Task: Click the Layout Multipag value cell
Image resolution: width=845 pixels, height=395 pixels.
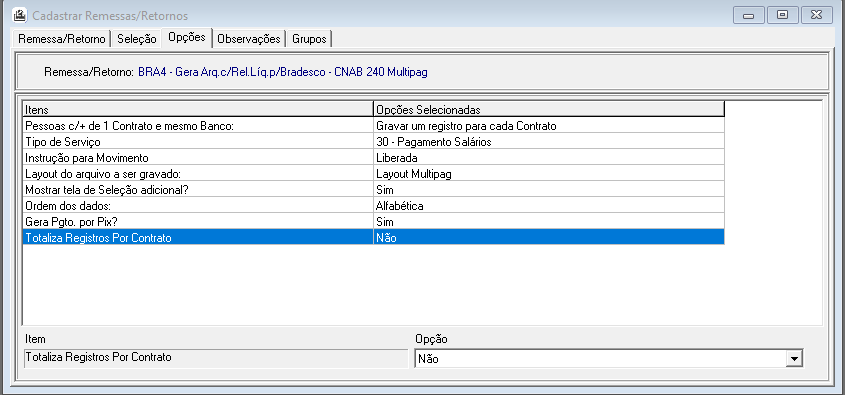Action: [549, 174]
